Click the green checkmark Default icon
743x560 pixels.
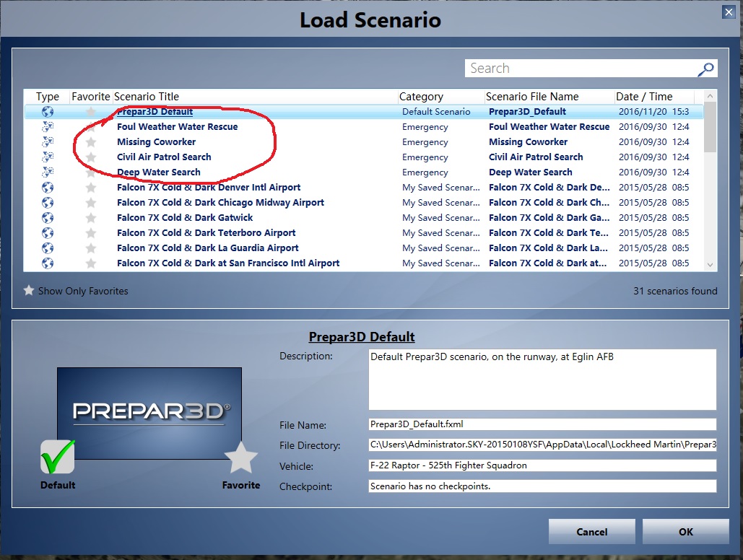pyautogui.click(x=58, y=458)
